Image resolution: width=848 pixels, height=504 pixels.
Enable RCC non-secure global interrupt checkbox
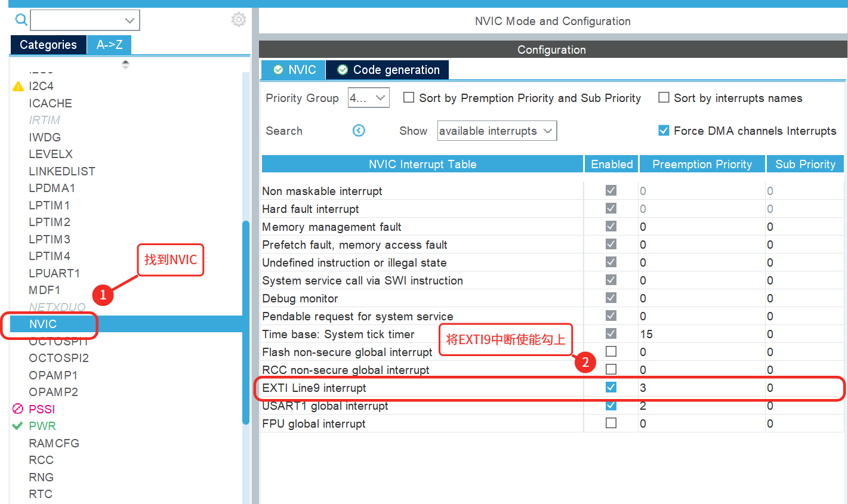point(611,369)
